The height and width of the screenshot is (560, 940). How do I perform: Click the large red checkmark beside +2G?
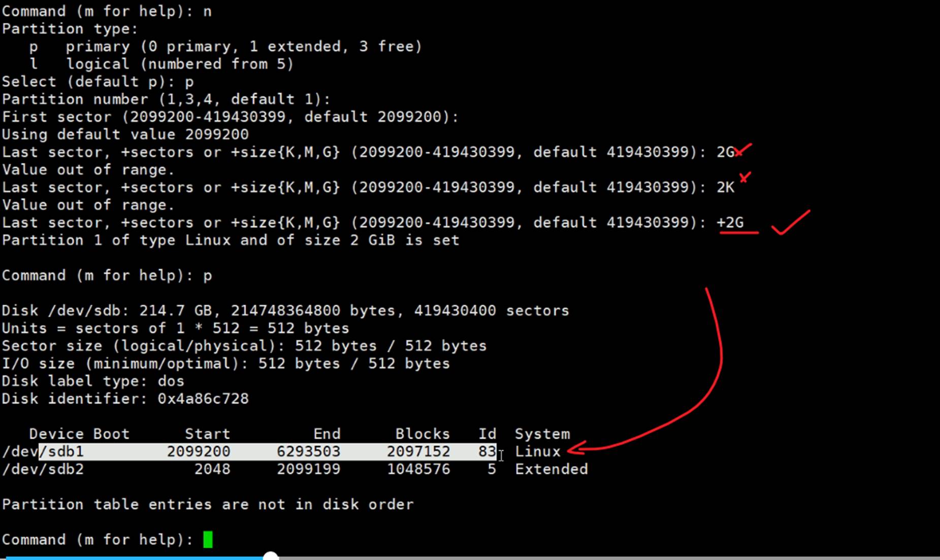click(791, 223)
